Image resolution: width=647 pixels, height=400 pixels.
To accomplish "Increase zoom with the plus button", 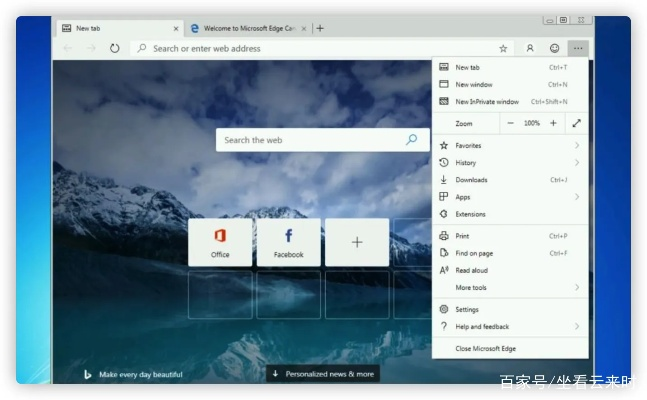I will point(553,123).
